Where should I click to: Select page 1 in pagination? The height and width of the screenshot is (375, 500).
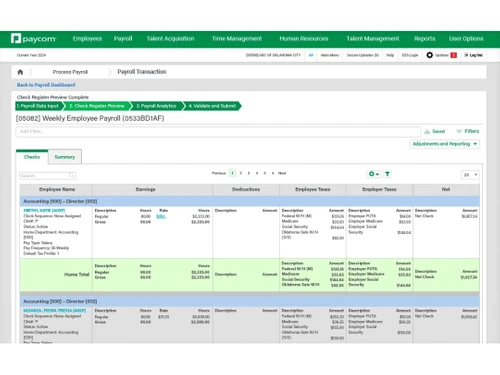(x=232, y=173)
